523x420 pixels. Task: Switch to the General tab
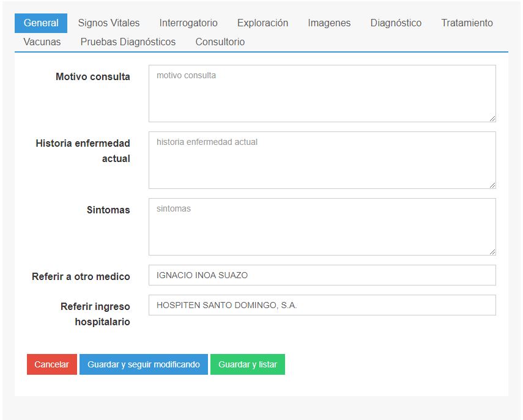[41, 23]
